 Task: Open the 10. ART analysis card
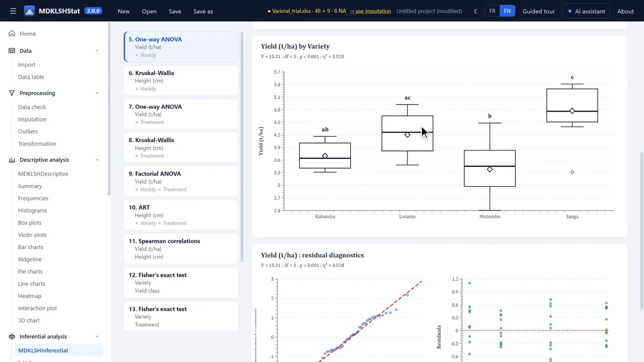(x=181, y=215)
